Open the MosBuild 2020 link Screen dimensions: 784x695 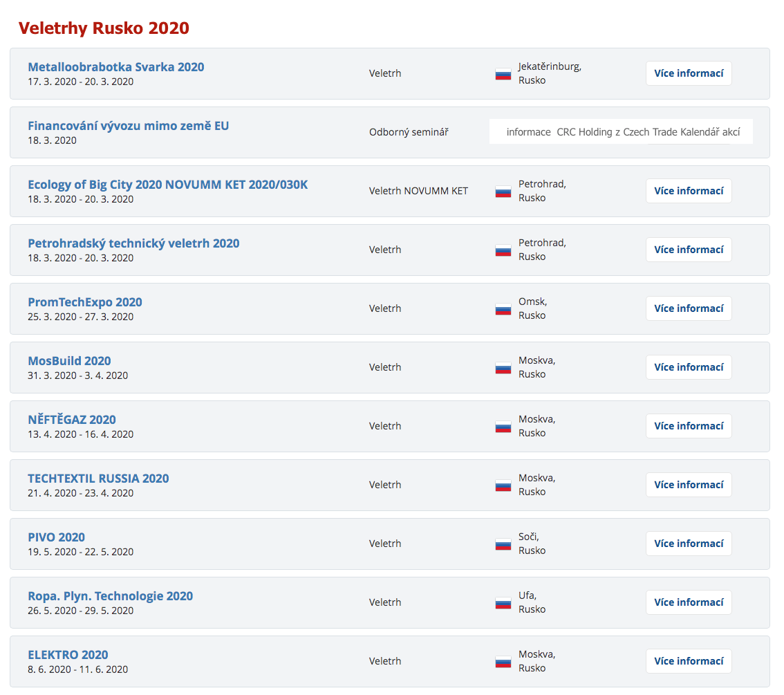click(70, 361)
